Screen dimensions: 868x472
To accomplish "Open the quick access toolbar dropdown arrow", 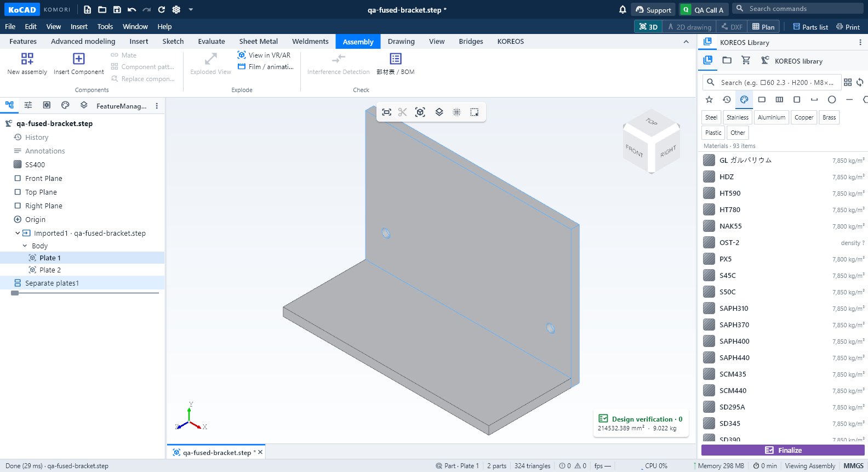I will coord(191,9).
